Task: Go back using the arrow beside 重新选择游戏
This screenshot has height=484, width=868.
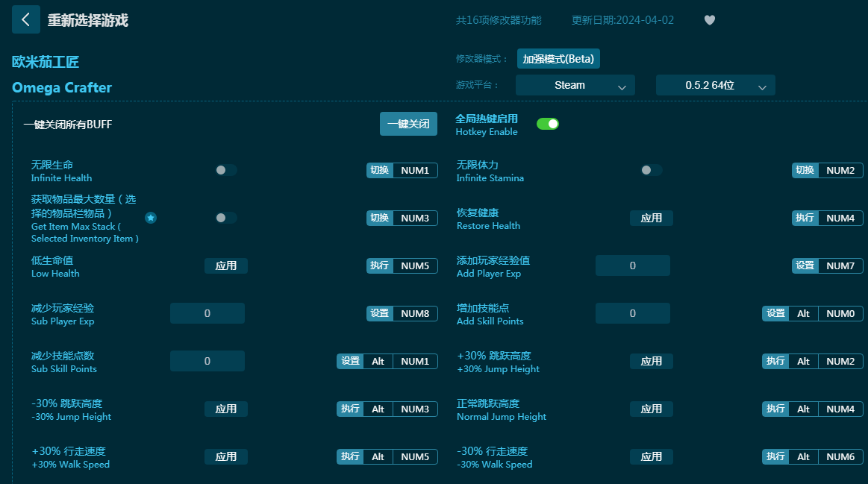Action: click(x=25, y=20)
